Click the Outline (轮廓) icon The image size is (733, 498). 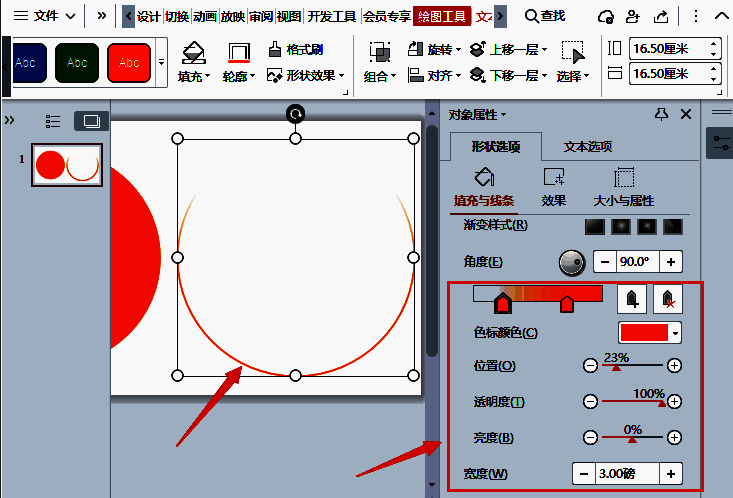[238, 53]
